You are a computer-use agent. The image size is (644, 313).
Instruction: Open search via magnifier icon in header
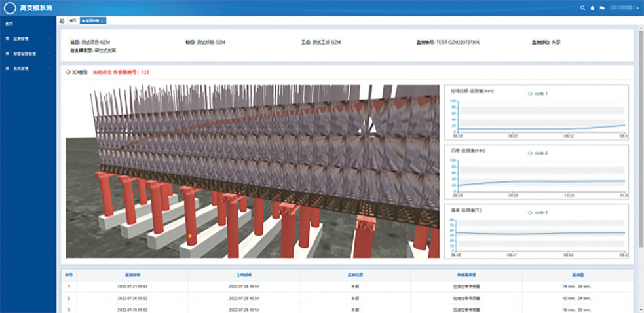(582, 8)
